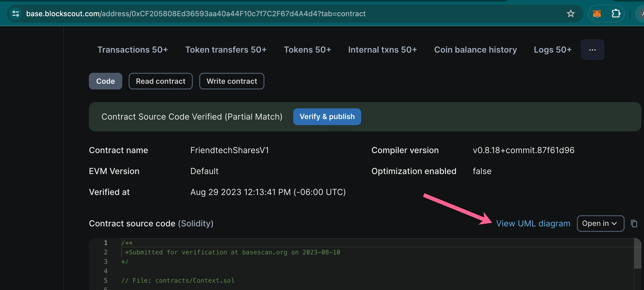Click the Optimization enabled value false
Viewport: 644px width, 290px height.
pos(482,171)
